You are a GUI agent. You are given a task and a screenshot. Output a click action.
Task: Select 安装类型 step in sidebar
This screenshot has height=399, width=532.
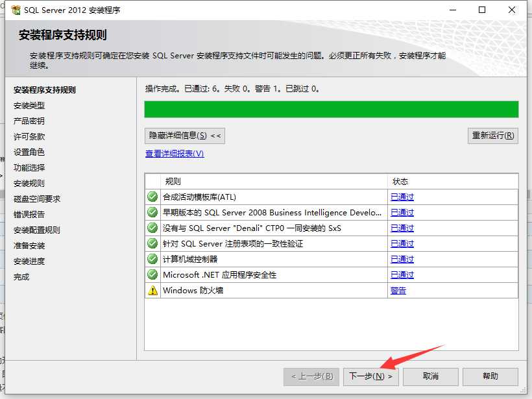pyautogui.click(x=29, y=106)
